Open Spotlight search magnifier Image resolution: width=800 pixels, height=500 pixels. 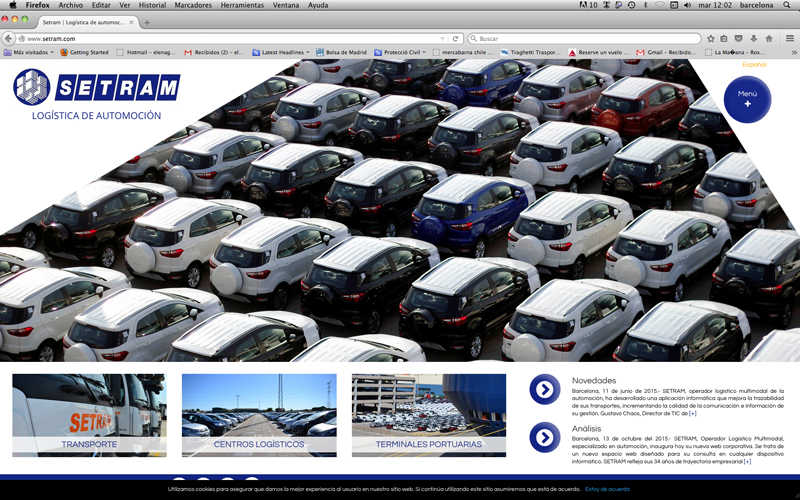[x=787, y=5]
